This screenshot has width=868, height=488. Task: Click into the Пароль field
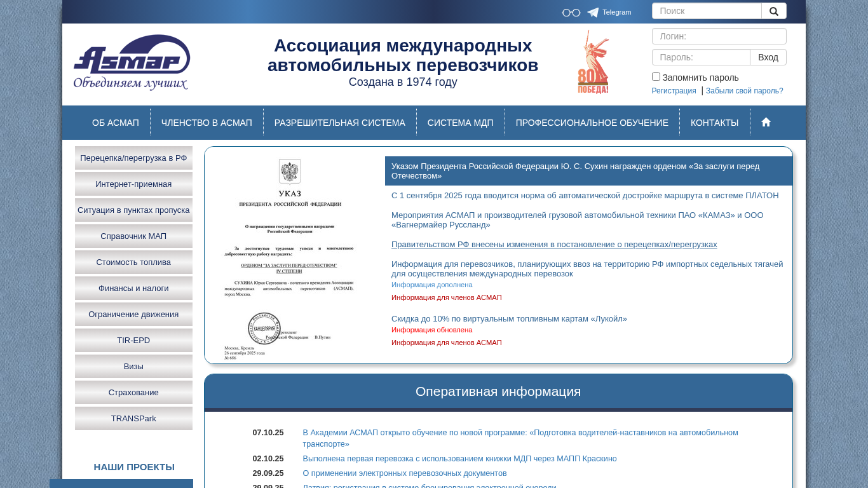[701, 57]
